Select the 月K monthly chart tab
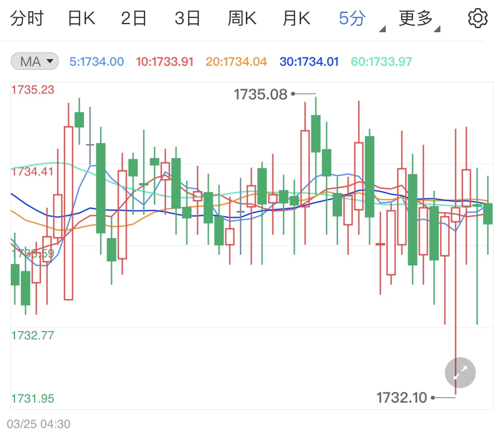504x436 pixels. click(x=297, y=18)
